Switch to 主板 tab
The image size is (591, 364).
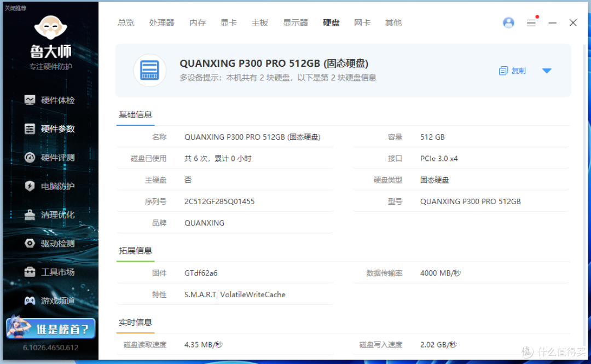[260, 23]
